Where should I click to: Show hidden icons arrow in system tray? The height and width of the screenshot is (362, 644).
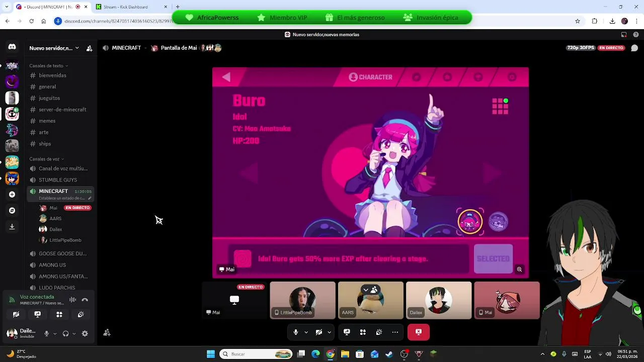542,354
